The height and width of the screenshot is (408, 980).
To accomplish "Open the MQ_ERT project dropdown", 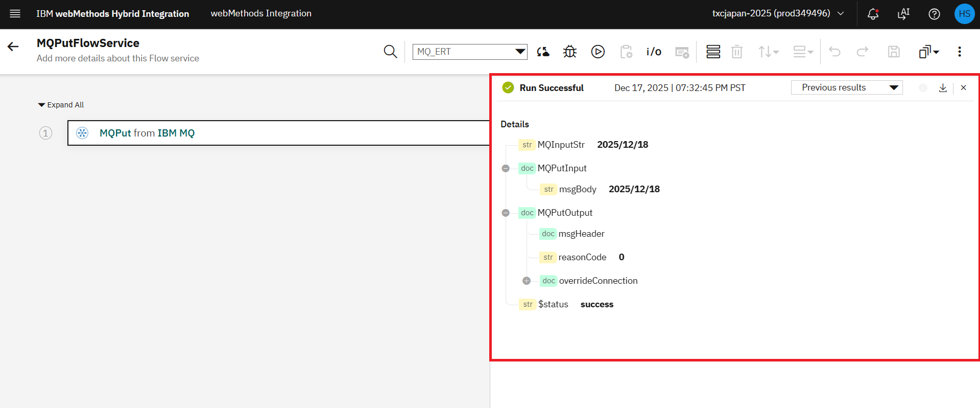I will pyautogui.click(x=470, y=52).
